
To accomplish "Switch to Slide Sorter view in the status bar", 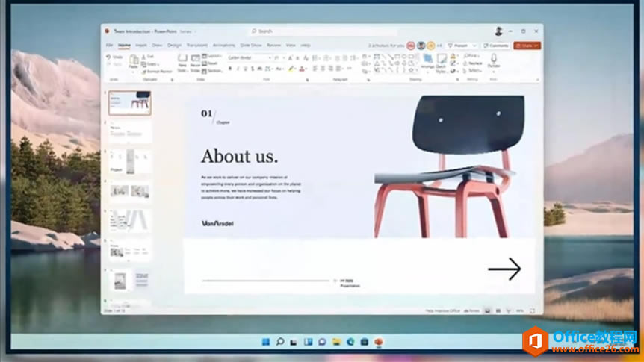I will tap(498, 311).
